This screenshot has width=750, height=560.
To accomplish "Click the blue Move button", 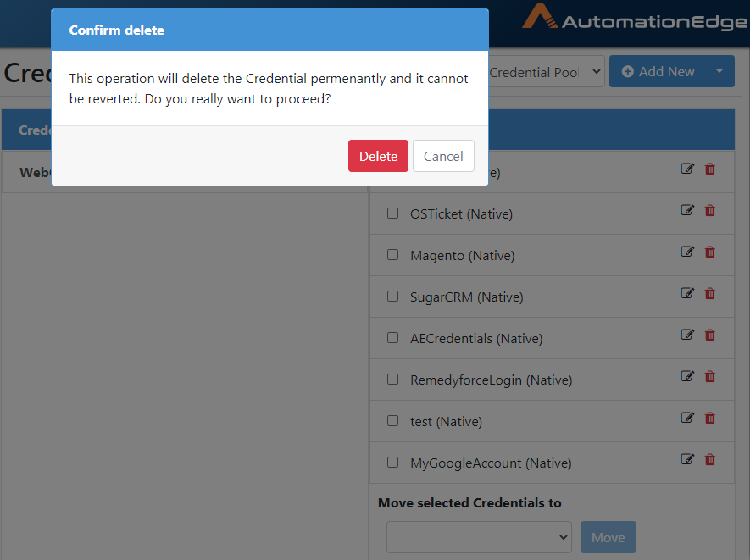I will click(608, 537).
